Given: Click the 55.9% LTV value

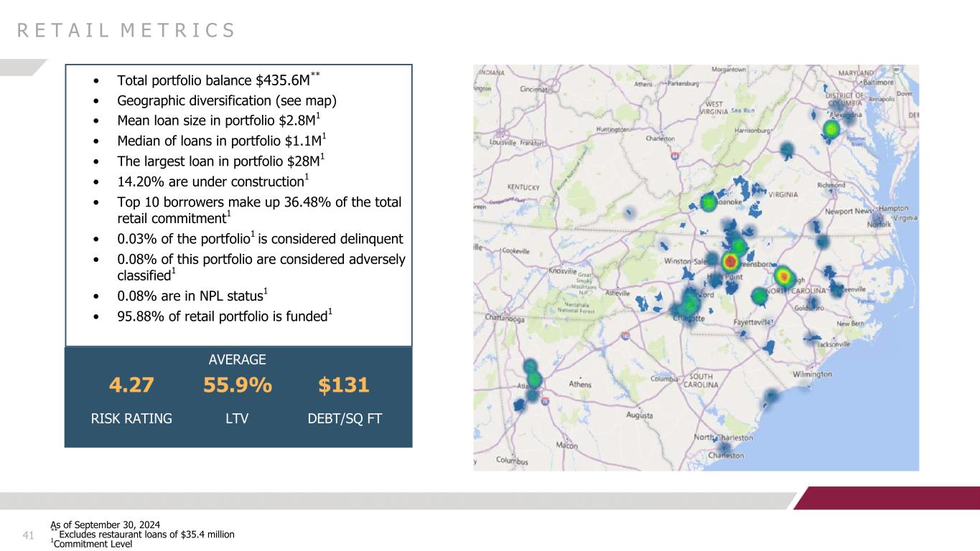Looking at the screenshot, I should coord(238,386).
